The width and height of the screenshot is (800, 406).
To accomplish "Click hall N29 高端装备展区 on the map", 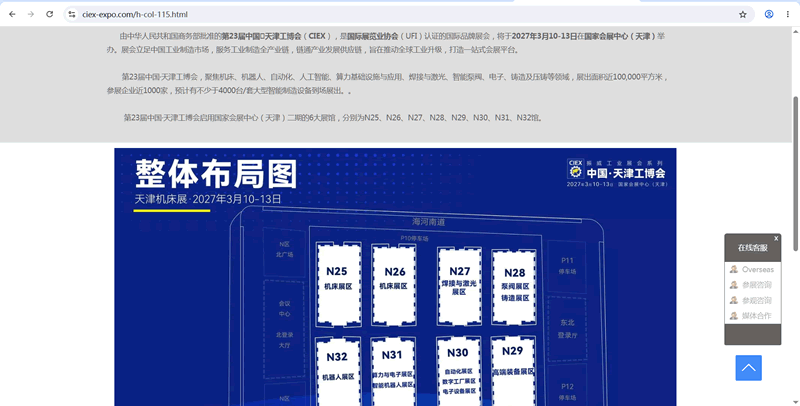I will click(x=513, y=371).
